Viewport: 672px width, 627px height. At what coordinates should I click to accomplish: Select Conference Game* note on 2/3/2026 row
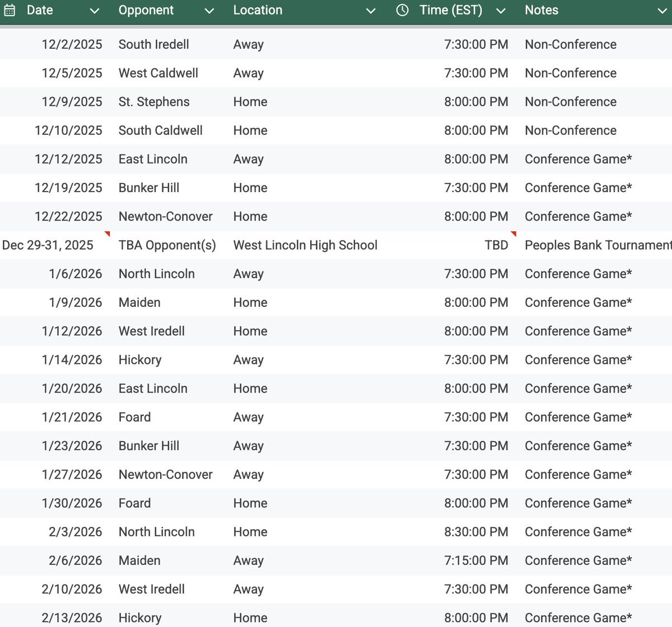pos(578,532)
